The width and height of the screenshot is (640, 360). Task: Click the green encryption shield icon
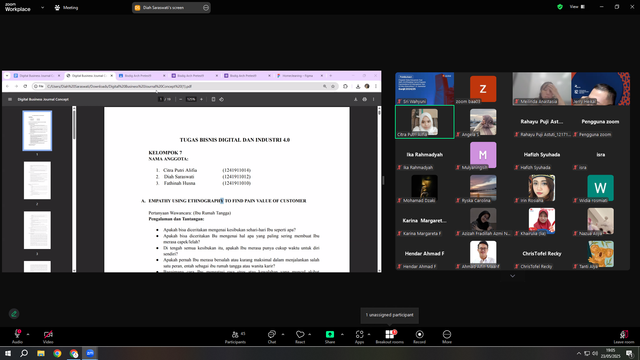[560, 7]
